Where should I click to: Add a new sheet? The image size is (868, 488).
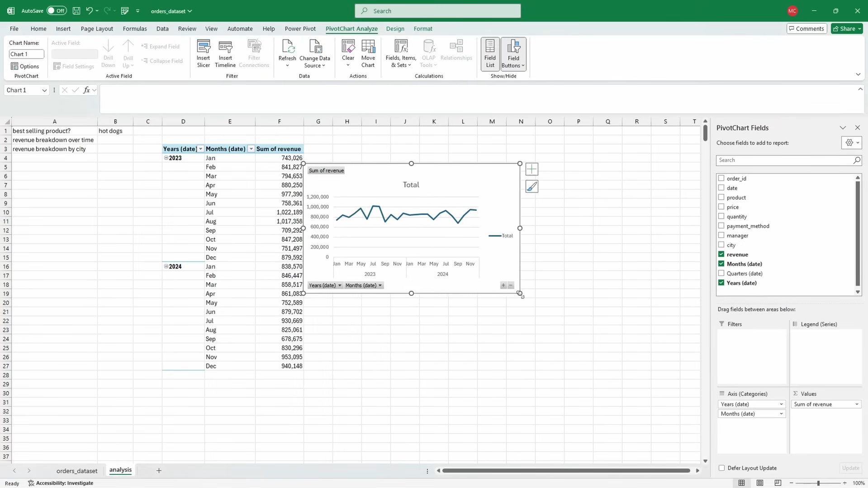coord(159,471)
